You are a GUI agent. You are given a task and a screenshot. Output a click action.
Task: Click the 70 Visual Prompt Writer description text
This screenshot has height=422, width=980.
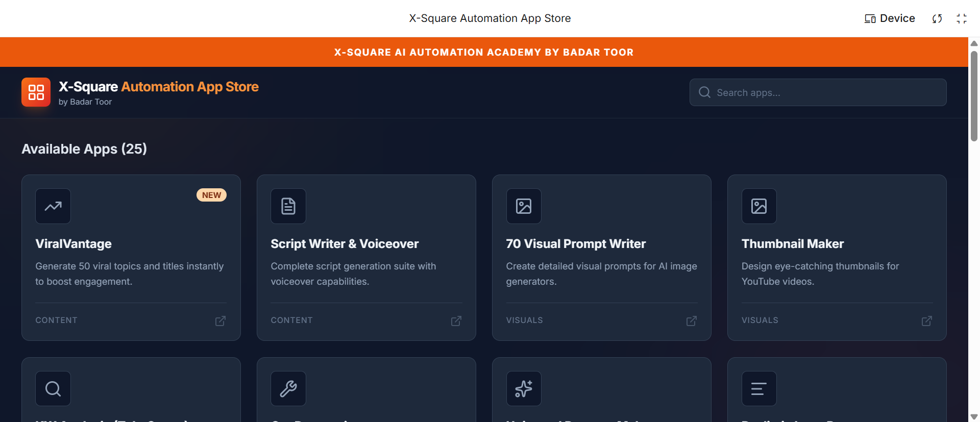pyautogui.click(x=601, y=274)
